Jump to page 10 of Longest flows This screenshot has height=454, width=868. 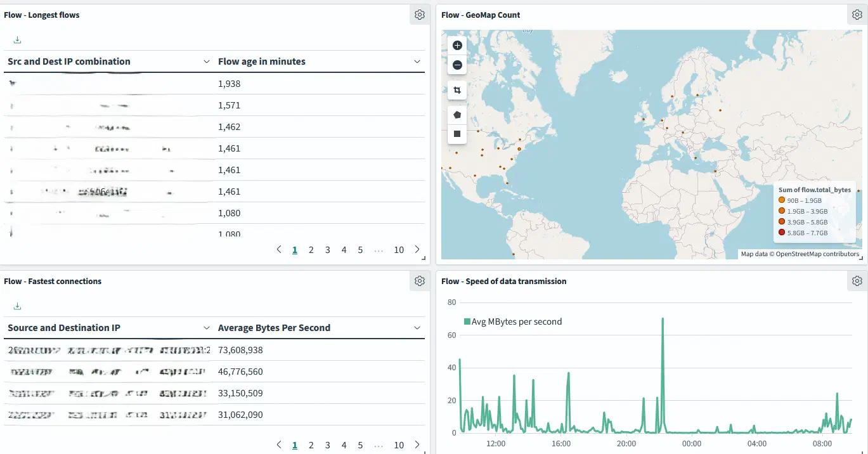[399, 250]
